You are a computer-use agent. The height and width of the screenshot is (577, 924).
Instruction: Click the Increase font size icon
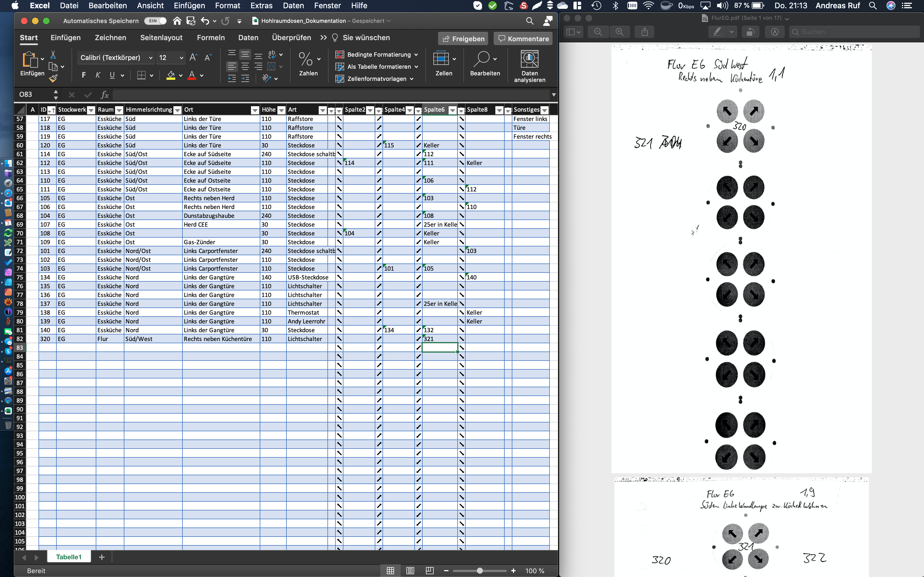click(x=193, y=58)
